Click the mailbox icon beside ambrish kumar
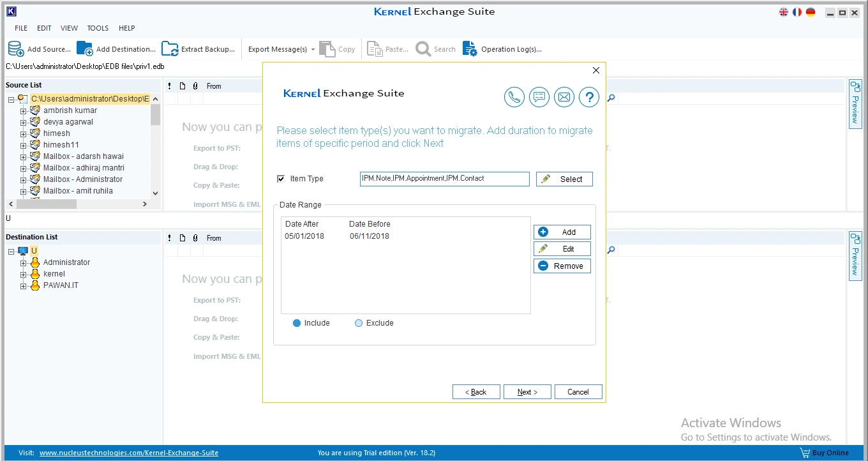Image resolution: width=868 pixels, height=461 pixels. coord(35,110)
